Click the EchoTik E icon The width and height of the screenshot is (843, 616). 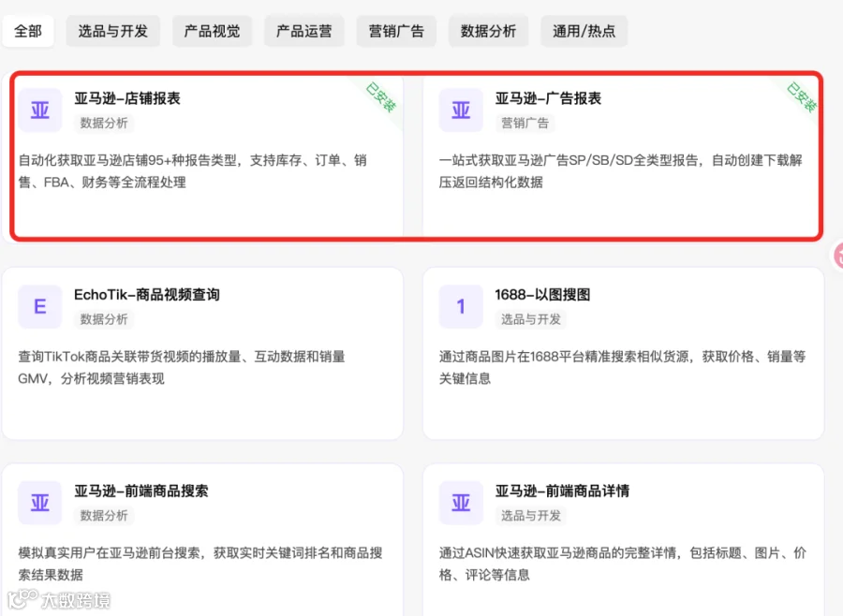pos(40,306)
